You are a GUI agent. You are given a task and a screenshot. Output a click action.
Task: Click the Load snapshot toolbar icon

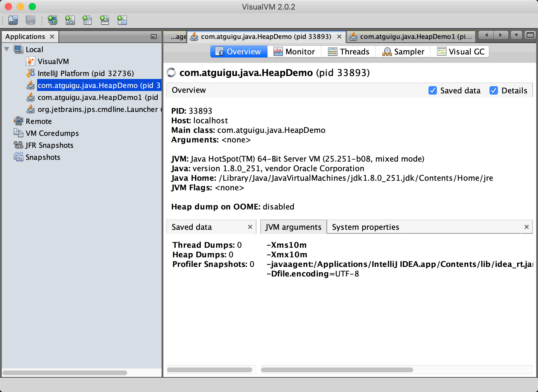point(13,20)
